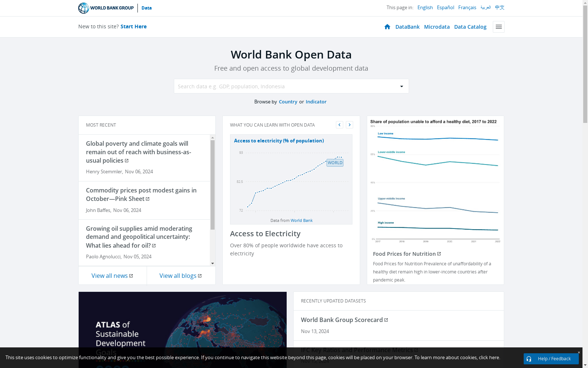Open World Bank Group Scorecard dataset

tap(342, 320)
